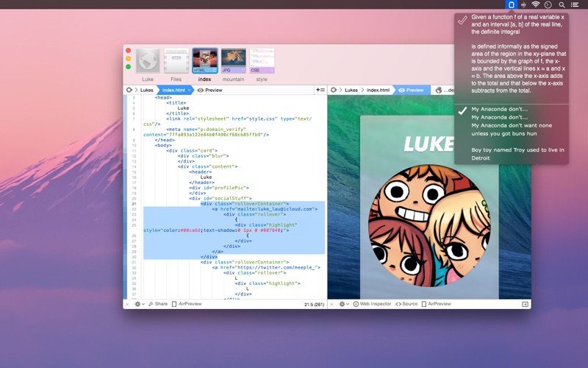The image size is (588, 368).
Task: Click the checkmark beside My Anaconda entry
Action: [x=462, y=110]
